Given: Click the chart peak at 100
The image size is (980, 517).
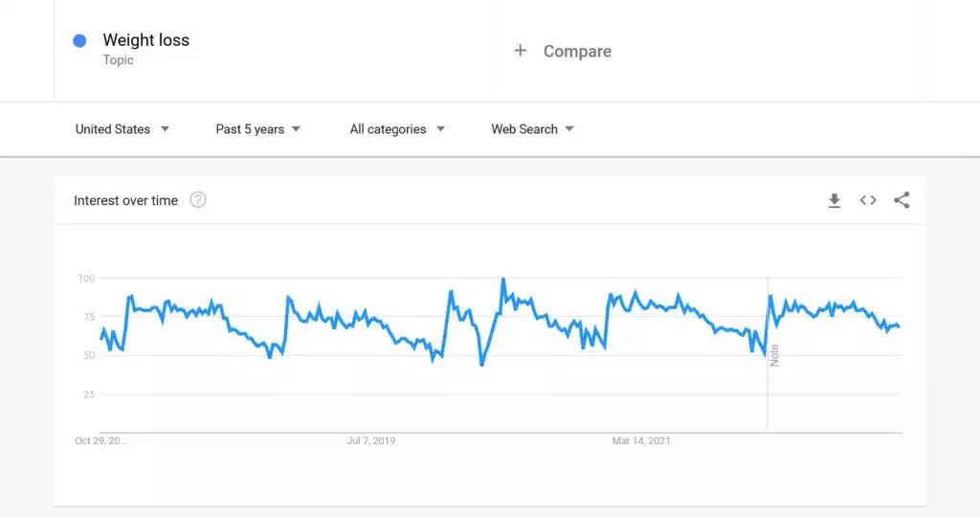Looking at the screenshot, I should click(503, 279).
